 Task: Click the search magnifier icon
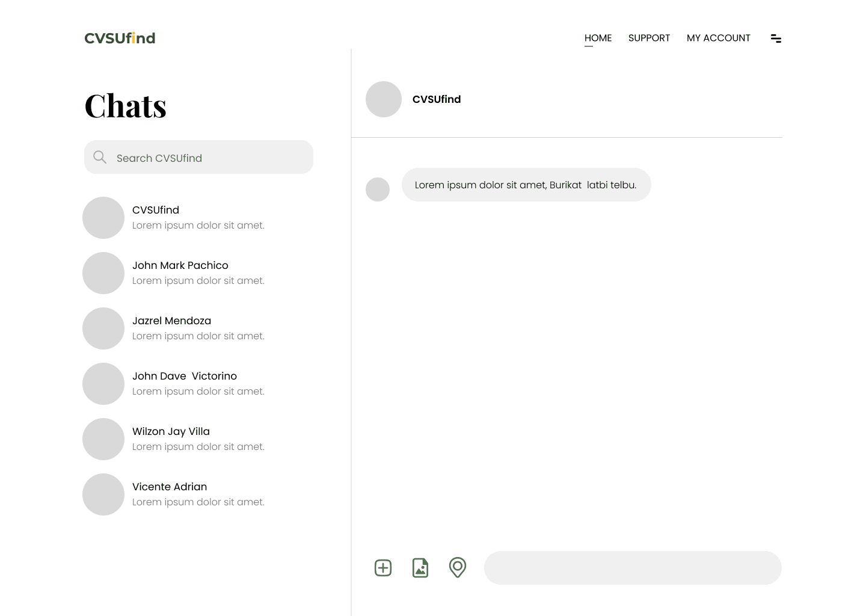coord(100,157)
